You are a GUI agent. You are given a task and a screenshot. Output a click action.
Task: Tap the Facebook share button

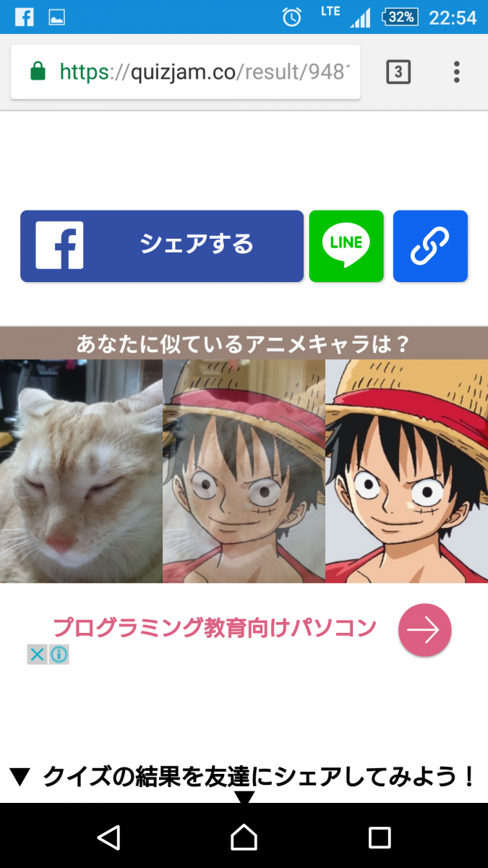162,246
